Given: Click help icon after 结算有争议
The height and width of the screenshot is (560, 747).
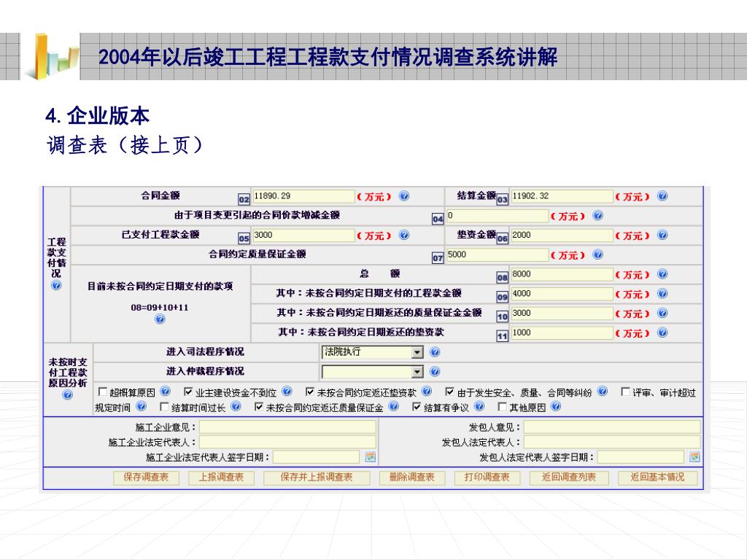Looking at the screenshot, I should [x=480, y=407].
